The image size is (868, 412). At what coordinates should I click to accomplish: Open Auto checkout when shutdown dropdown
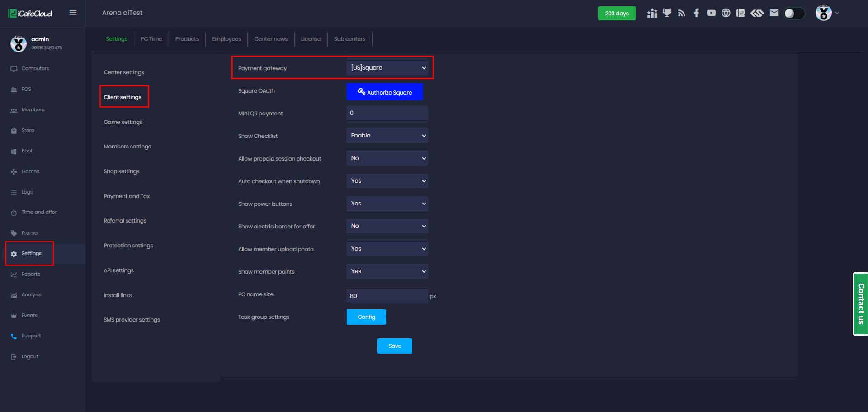click(x=387, y=181)
